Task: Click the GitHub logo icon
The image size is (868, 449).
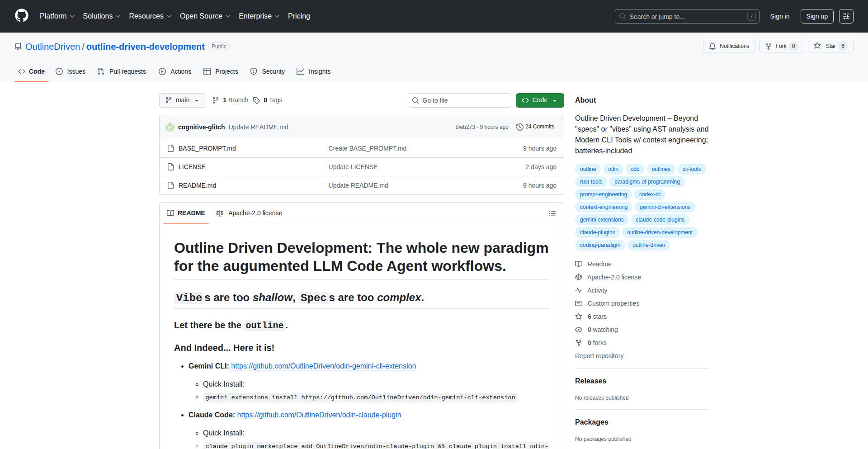Action: 22,16
